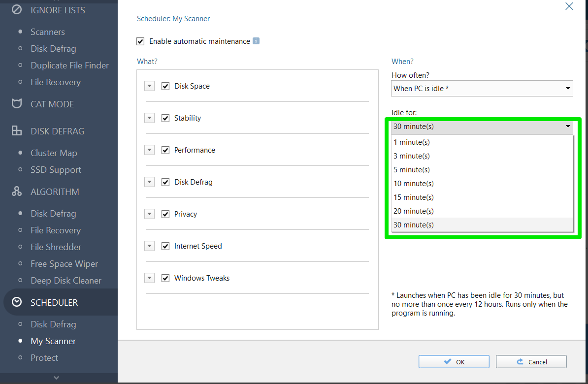Image resolution: width=588 pixels, height=384 pixels.
Task: Choose the 1 minute(s) option
Action: (x=412, y=142)
